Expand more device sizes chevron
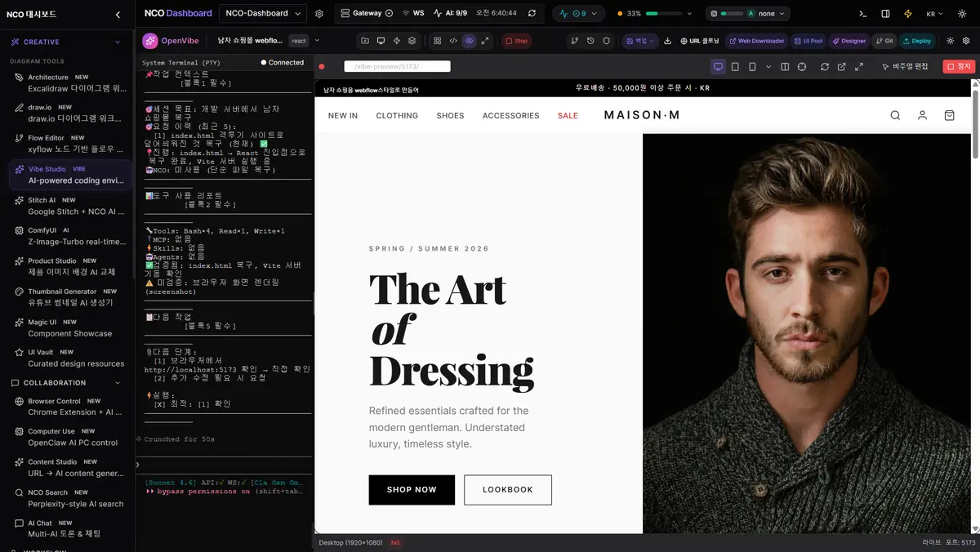The width and height of the screenshot is (980, 552). coord(768,67)
